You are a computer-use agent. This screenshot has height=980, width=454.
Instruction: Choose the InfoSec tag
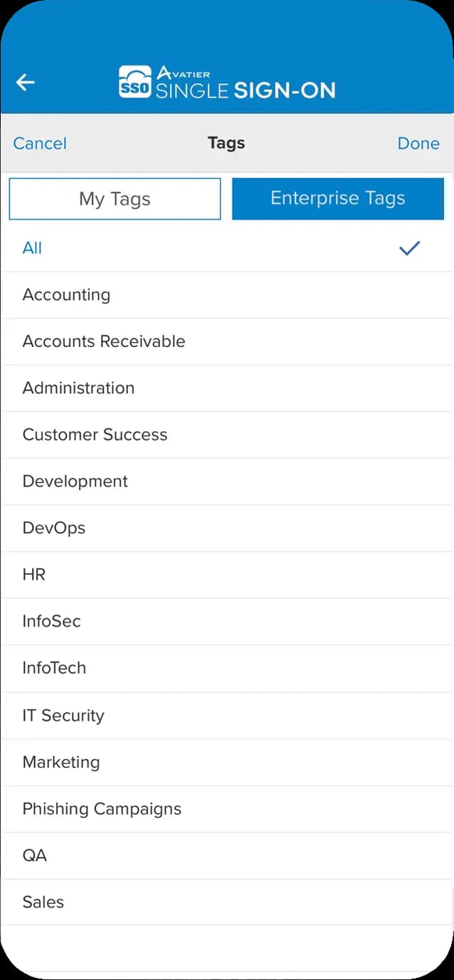point(52,622)
